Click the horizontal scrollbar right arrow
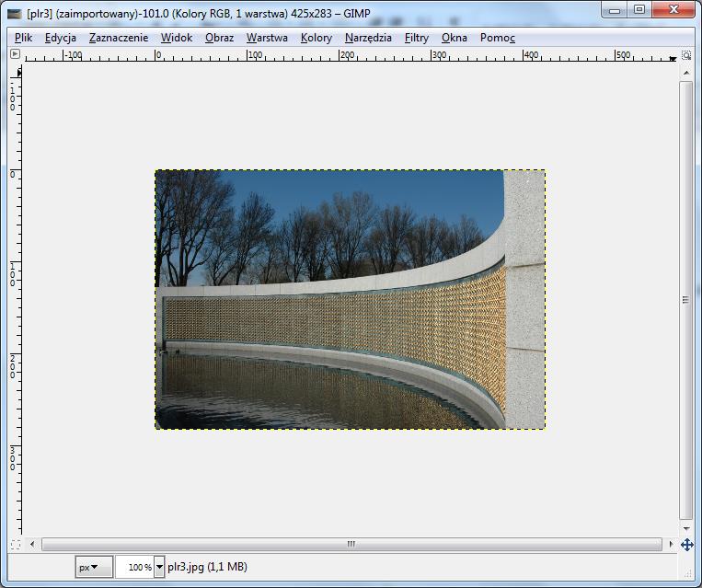 [x=671, y=545]
